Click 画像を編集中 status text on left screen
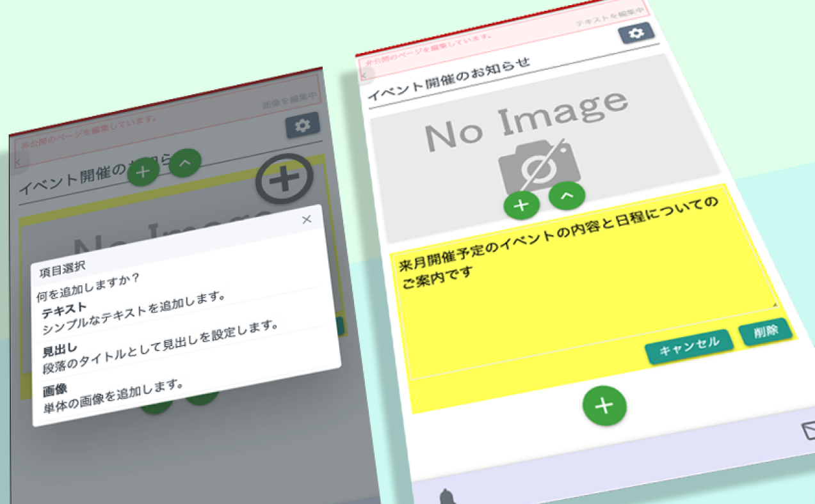 pyautogui.click(x=290, y=101)
